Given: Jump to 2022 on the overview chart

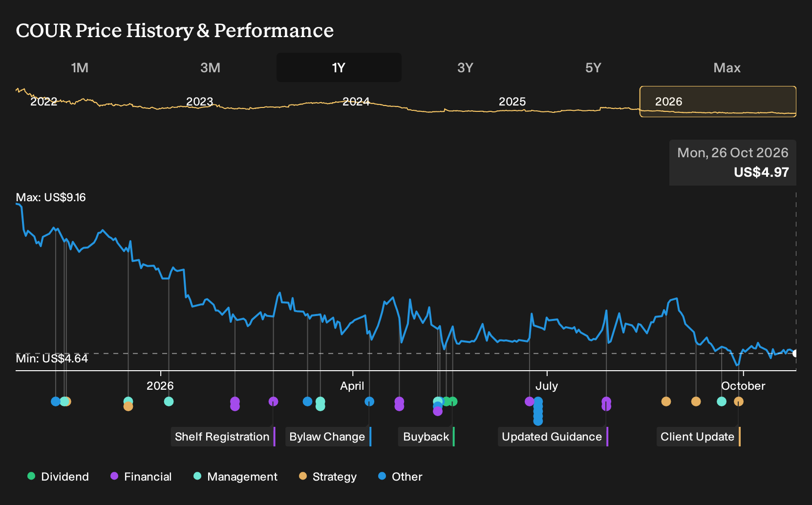Looking at the screenshot, I should coord(44,102).
